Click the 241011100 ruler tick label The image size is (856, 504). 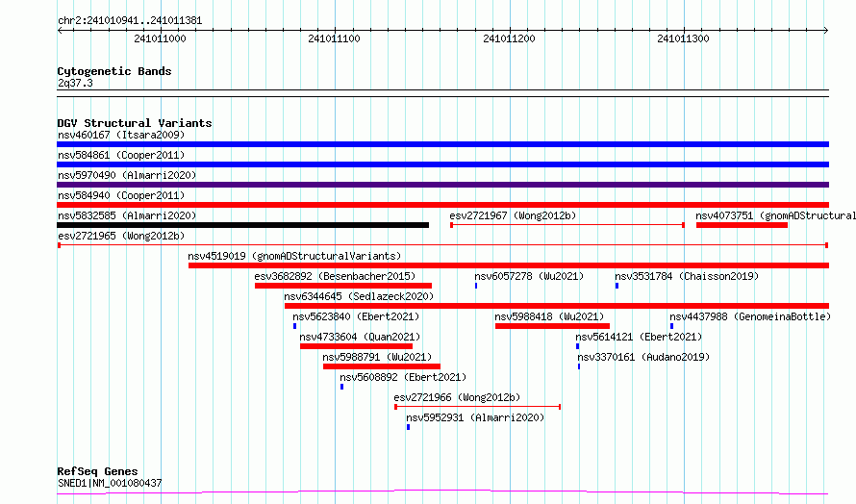click(334, 38)
